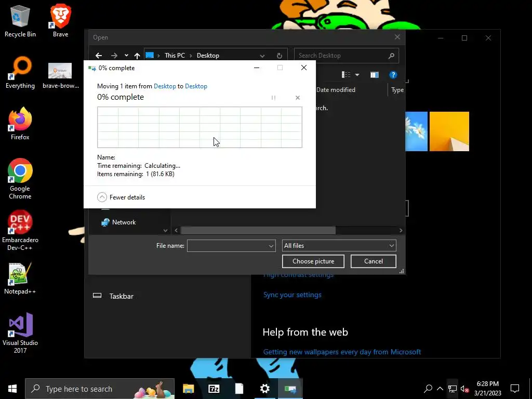Go up one folder level in Open dialog
Screen dimensions: 532x399
137,56
